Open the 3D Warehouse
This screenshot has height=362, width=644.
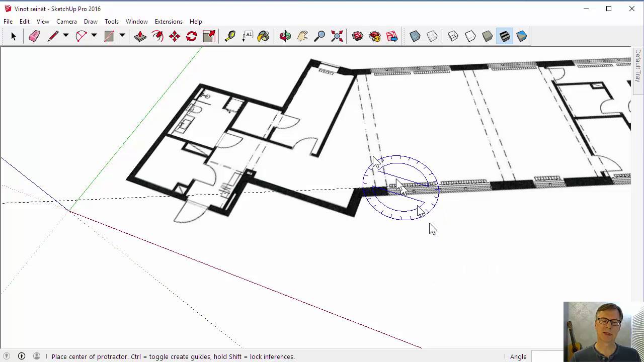tap(358, 36)
